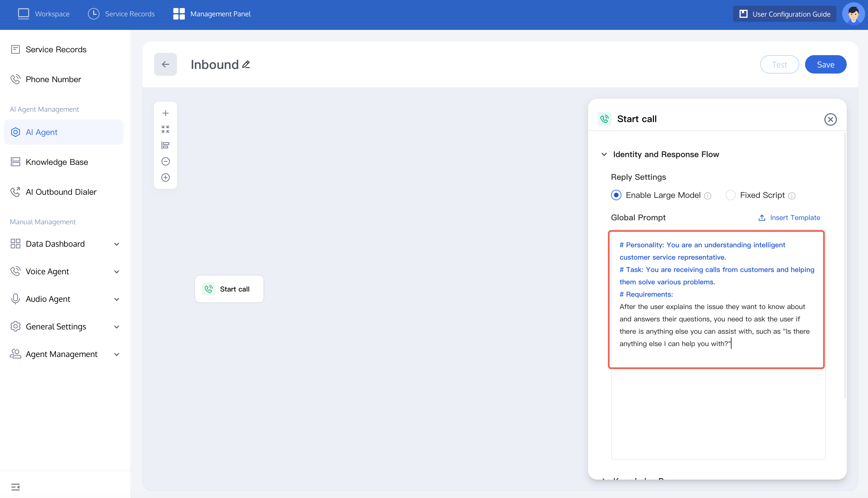The image size is (868, 498).
Task: Click the zoom-out minus circle icon
Action: 165,161
